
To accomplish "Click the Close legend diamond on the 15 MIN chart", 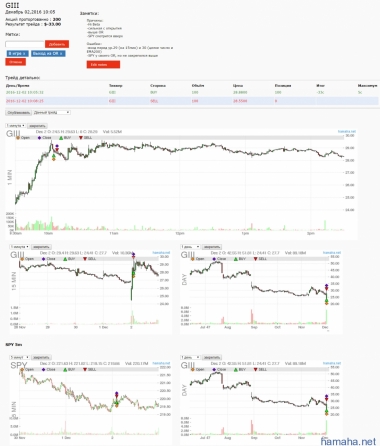I will 43,259.
